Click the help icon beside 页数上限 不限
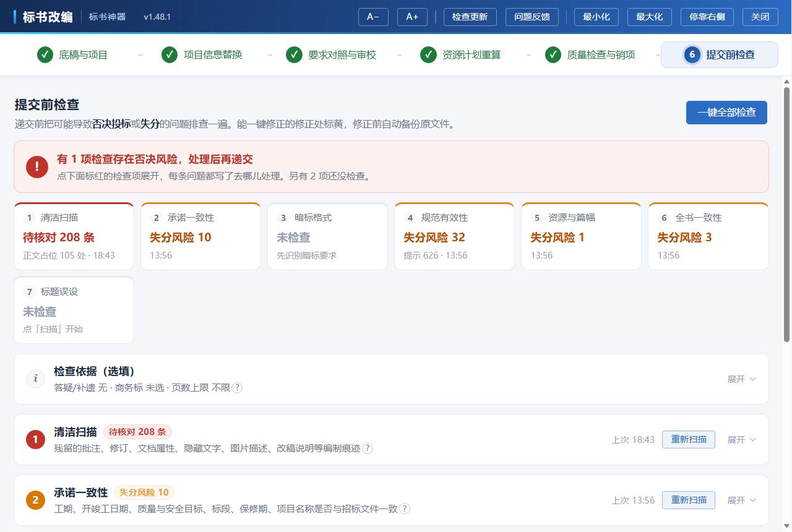 point(237,388)
